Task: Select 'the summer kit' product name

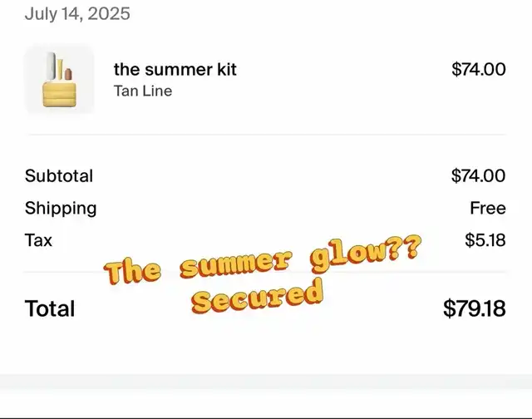Action: [175, 69]
